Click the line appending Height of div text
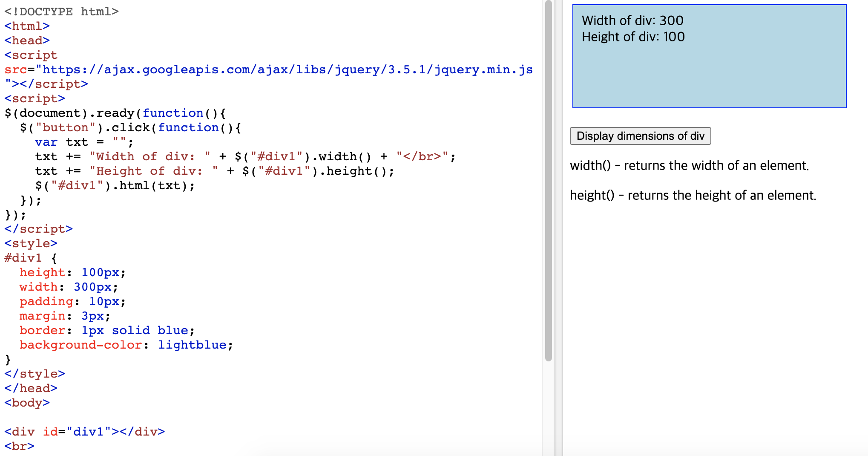This screenshot has height=456, width=868. point(215,171)
